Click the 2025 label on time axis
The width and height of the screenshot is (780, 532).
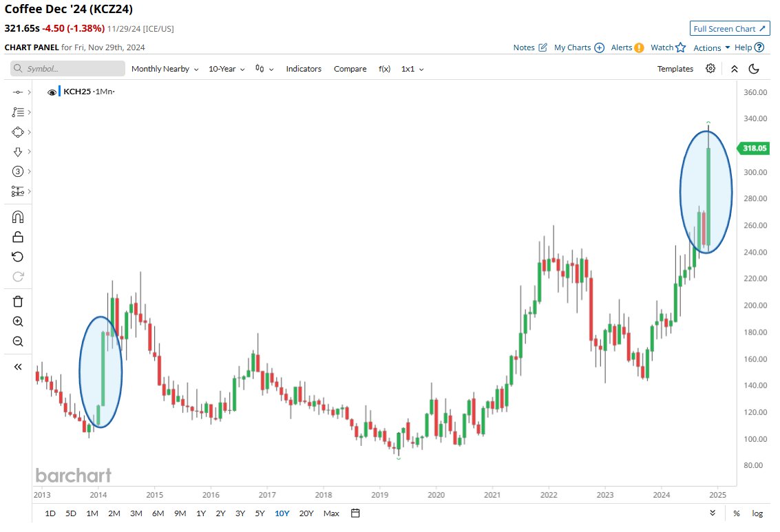tap(717, 496)
